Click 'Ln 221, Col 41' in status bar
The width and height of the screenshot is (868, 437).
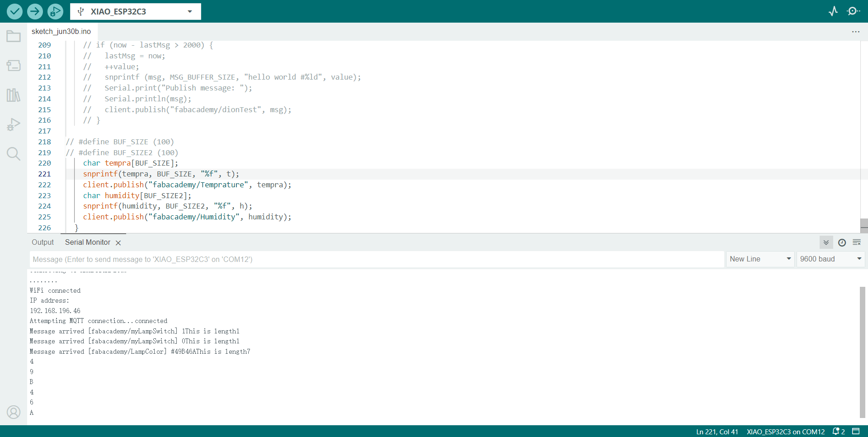point(717,432)
